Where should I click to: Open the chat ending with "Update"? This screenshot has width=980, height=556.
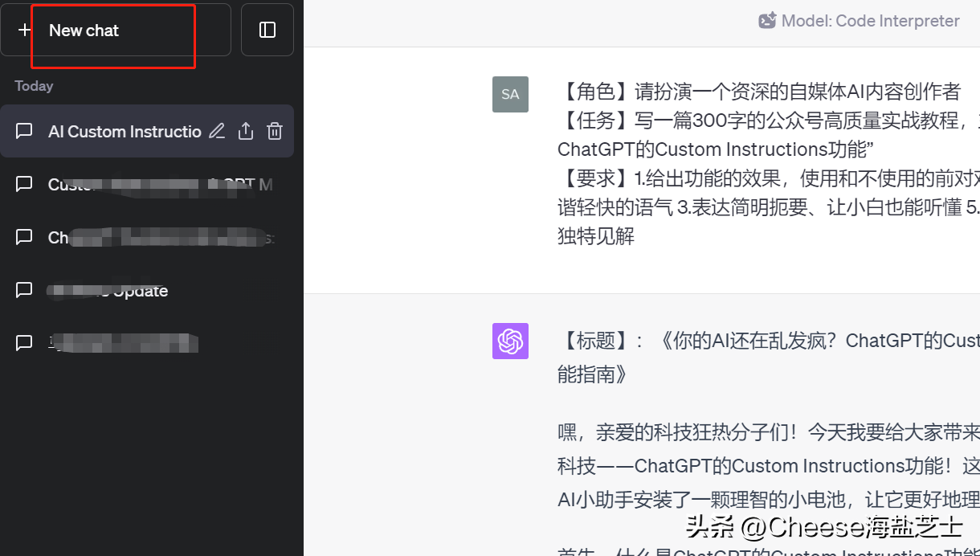point(147,291)
